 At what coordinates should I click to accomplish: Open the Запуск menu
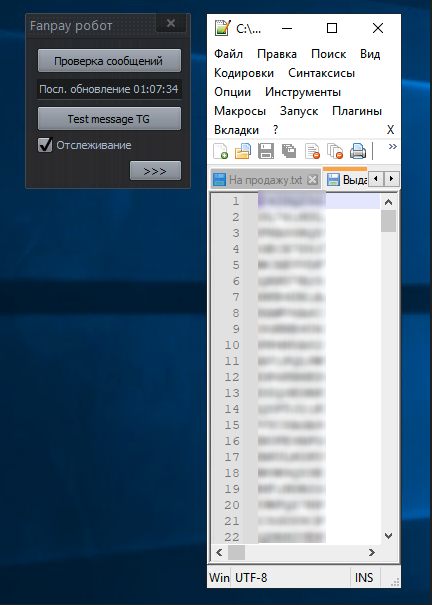click(299, 111)
